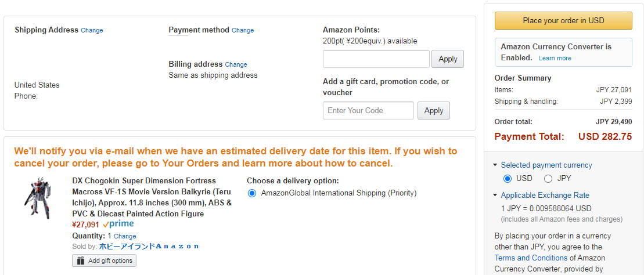644x275 pixels.
Task: Collapse the Selected payment currency section
Action: click(x=495, y=165)
